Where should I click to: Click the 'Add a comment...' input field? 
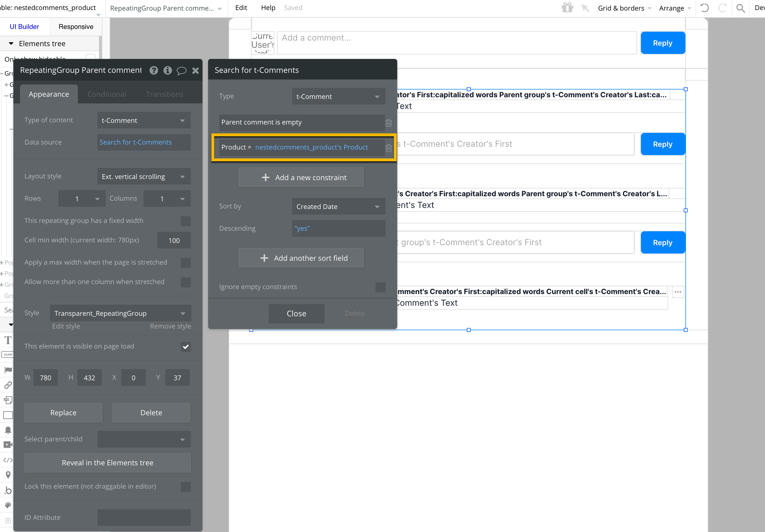tap(457, 43)
